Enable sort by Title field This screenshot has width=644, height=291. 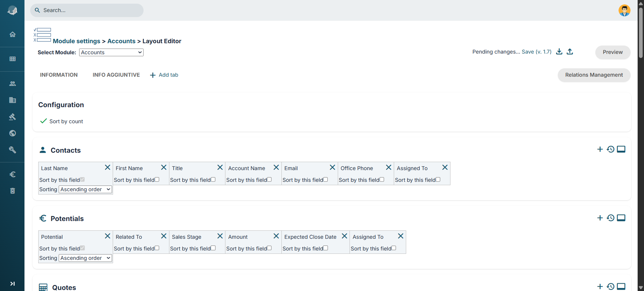(x=213, y=179)
